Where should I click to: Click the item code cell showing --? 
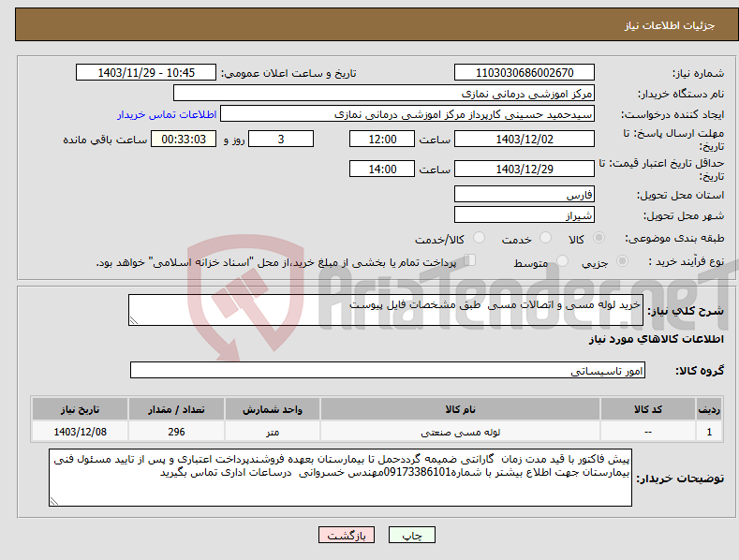click(648, 432)
